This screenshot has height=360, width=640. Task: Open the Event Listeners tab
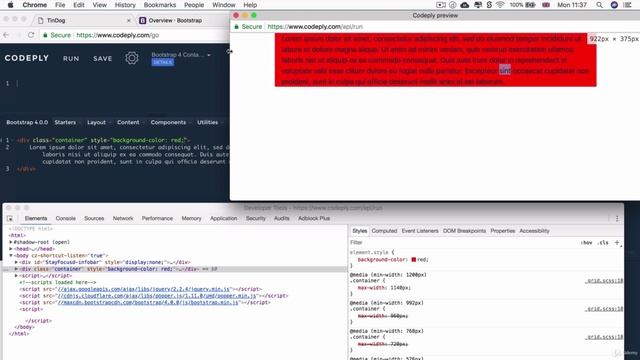pyautogui.click(x=420, y=231)
